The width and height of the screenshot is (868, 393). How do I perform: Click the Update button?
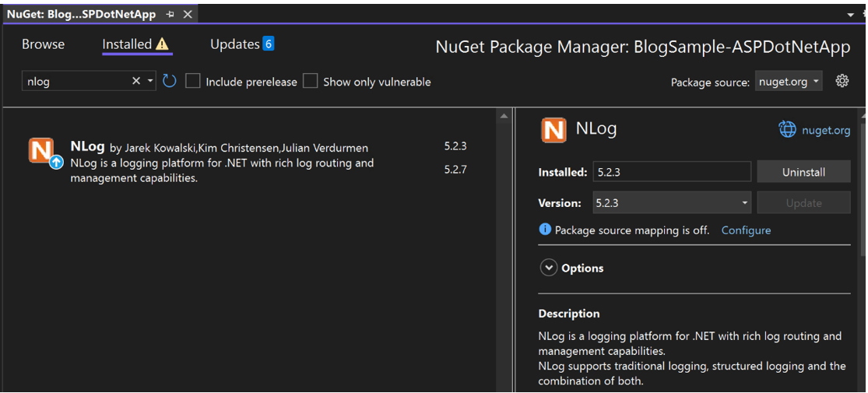(804, 203)
